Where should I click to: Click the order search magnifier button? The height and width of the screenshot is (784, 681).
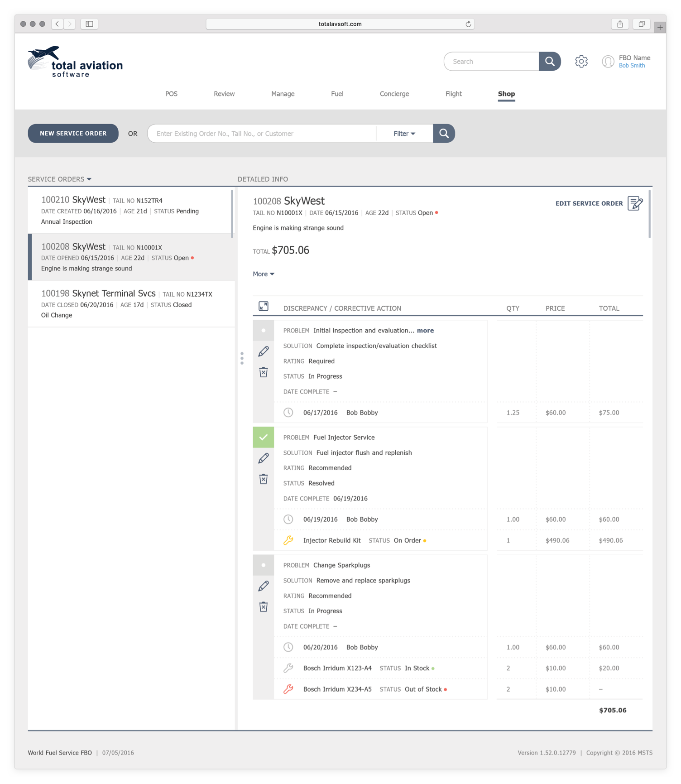pos(444,134)
